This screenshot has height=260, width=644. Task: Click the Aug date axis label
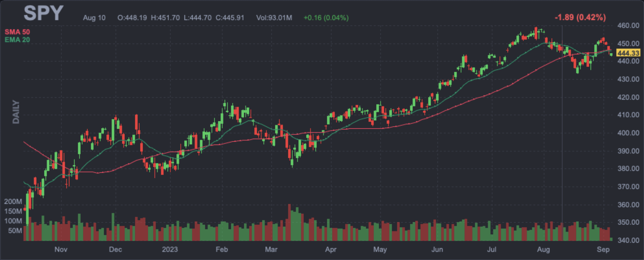pos(543,250)
